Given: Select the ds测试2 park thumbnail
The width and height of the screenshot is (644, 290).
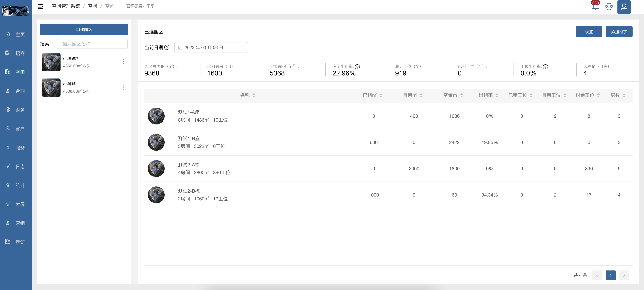Looking at the screenshot, I should coord(51,62).
